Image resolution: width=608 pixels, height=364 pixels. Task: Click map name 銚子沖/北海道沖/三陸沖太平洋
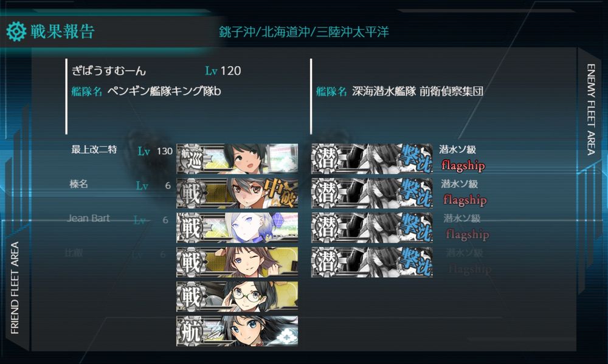[303, 32]
